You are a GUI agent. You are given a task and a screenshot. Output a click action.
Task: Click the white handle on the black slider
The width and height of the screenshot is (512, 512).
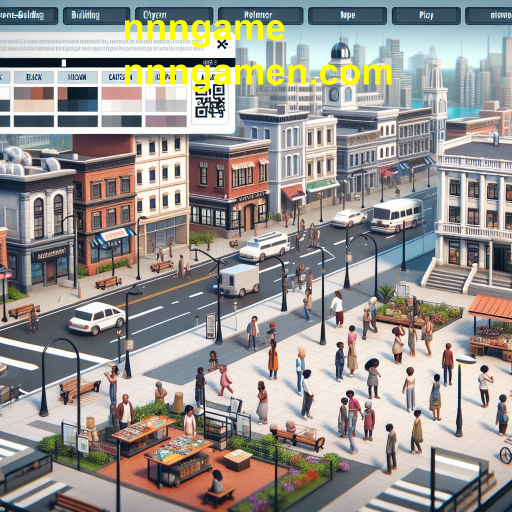64,63
